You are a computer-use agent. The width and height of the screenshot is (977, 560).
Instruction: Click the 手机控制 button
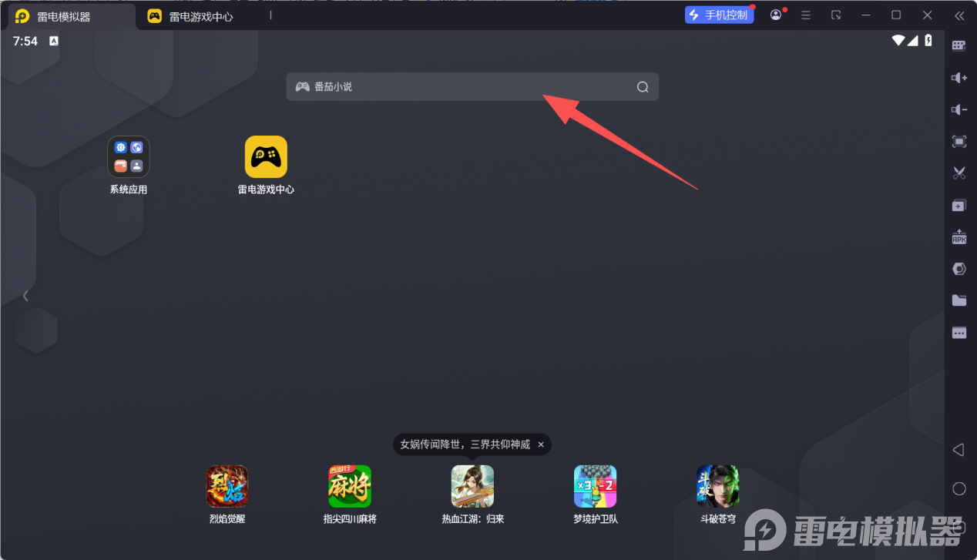[x=720, y=15]
